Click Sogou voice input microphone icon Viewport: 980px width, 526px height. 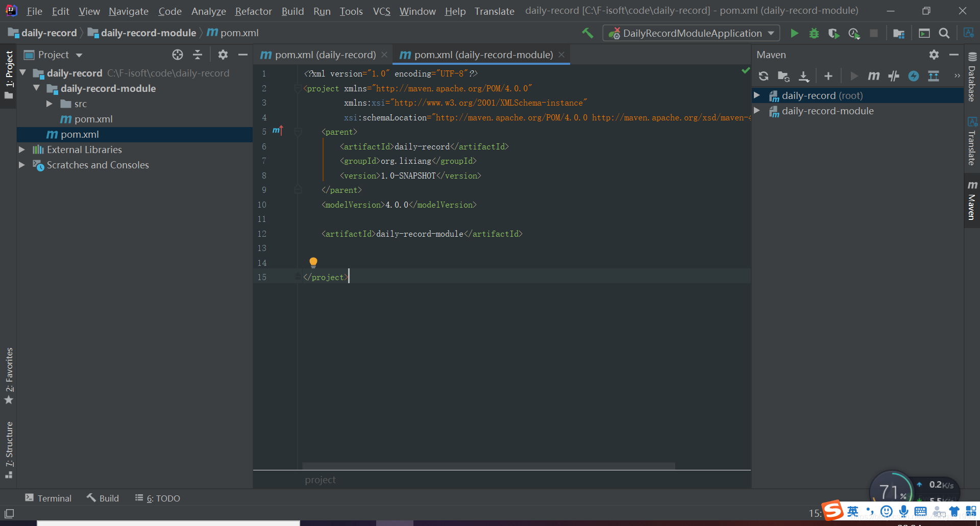pyautogui.click(x=904, y=511)
